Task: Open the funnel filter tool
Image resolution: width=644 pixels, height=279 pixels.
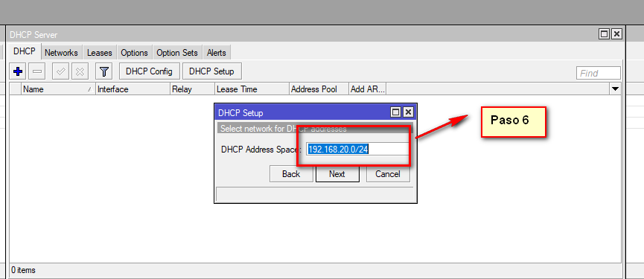Action: [x=104, y=72]
